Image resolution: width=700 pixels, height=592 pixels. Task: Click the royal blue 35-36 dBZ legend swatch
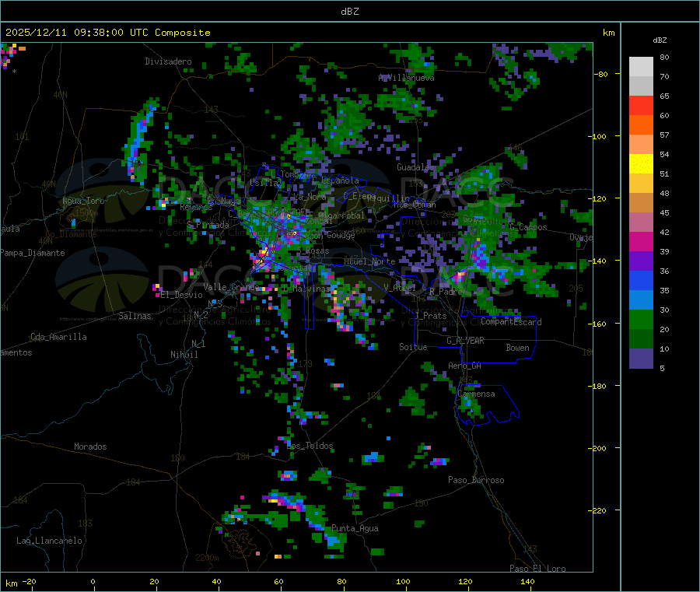coord(641,280)
